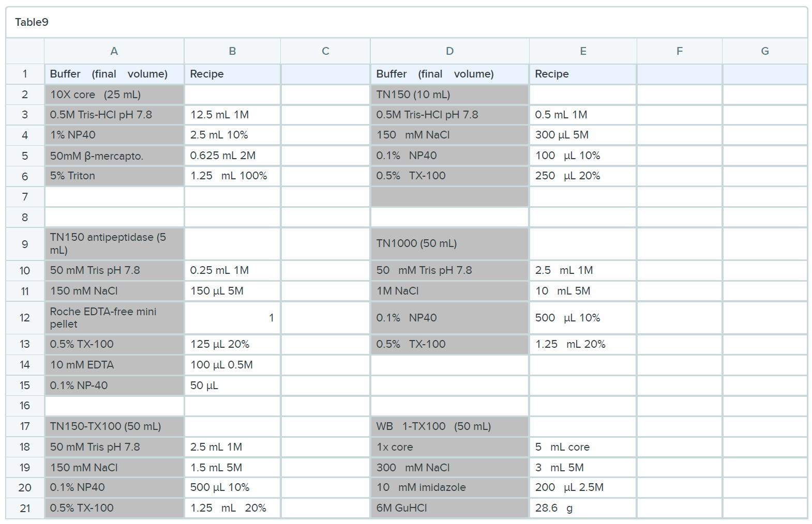This screenshot has height=524, width=812.
Task: Select 'TN150-TX100 (50 mL)' cell
Action: (x=114, y=426)
